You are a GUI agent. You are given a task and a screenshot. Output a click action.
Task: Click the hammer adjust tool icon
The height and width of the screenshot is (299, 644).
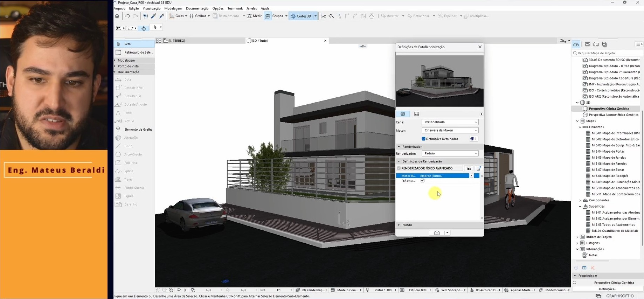331,16
